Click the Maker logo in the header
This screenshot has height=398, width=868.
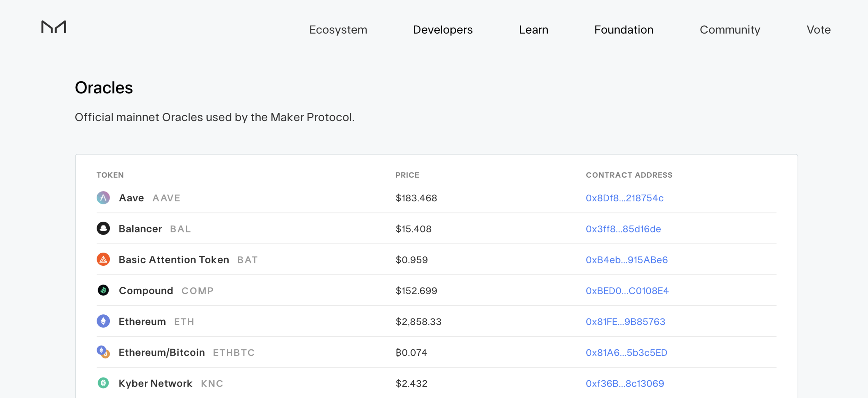coord(54,27)
